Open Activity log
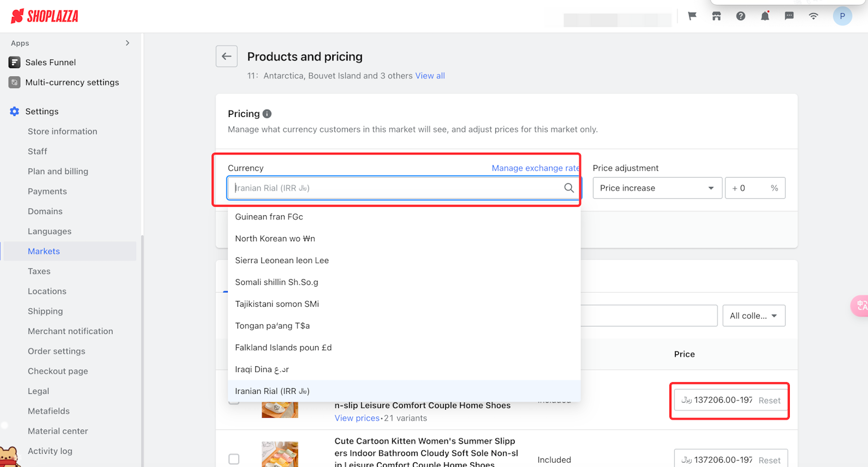 tap(50, 451)
